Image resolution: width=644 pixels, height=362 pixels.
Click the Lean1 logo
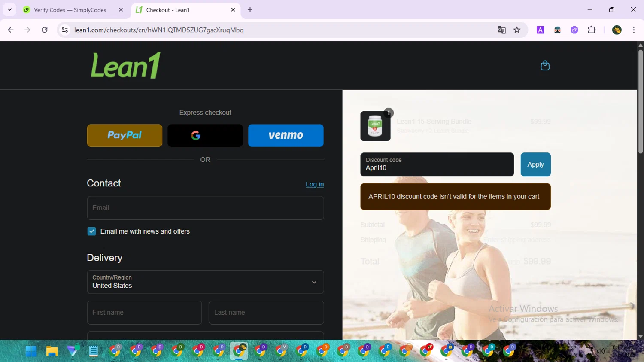point(125,65)
